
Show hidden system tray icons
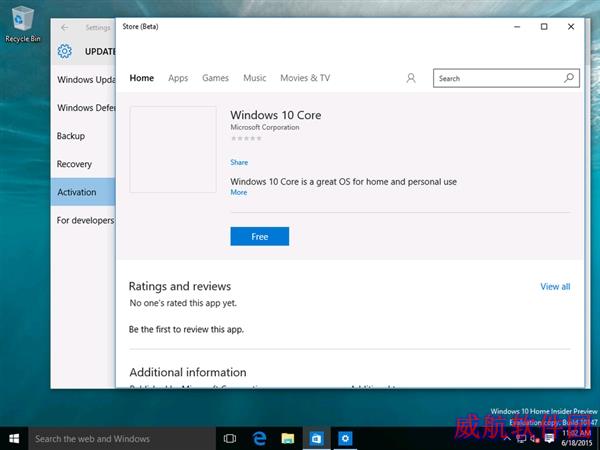(x=507, y=439)
